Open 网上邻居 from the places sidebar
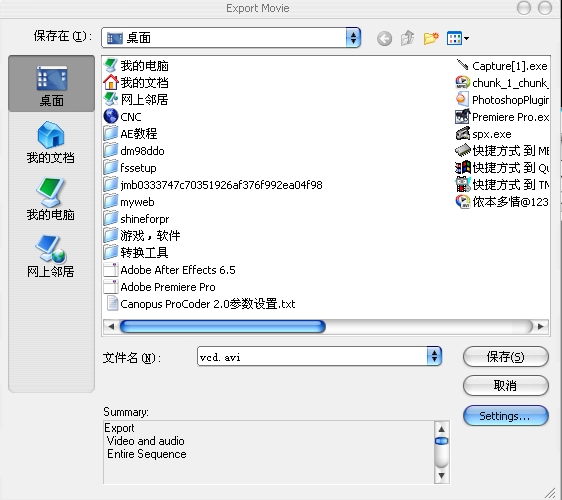Screen dimensions: 562x500 (51, 256)
